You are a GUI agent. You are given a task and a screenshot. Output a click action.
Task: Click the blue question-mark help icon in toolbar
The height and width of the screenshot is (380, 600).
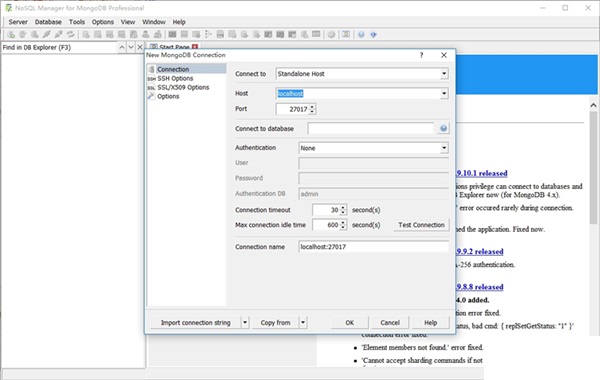[x=361, y=34]
